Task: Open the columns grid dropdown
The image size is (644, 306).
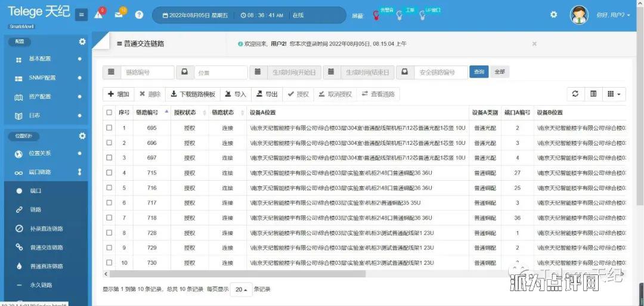Action: 614,94
